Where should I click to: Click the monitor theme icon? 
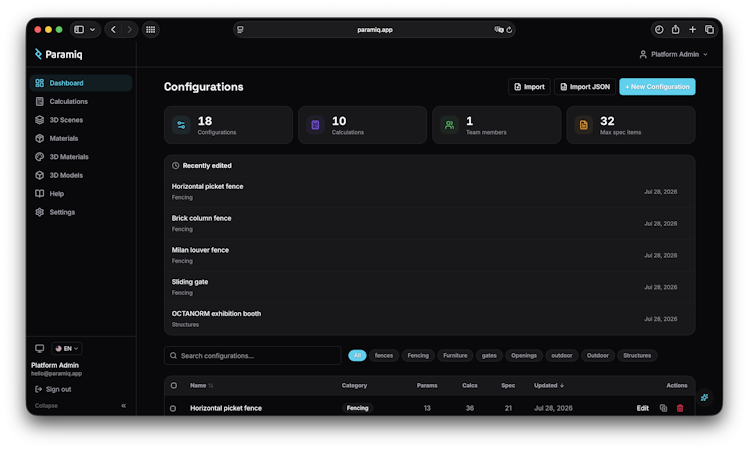click(x=40, y=349)
